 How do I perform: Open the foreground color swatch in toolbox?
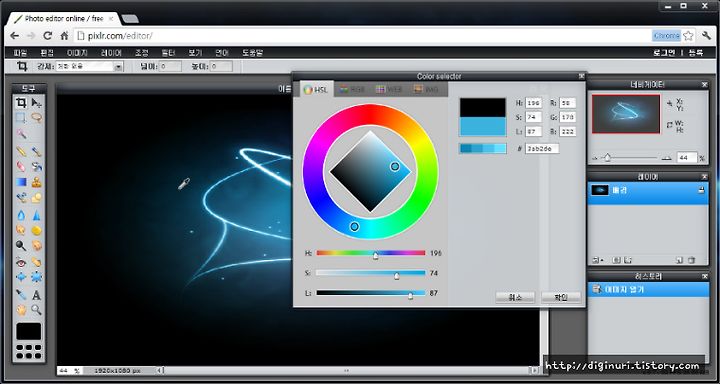click(x=28, y=331)
